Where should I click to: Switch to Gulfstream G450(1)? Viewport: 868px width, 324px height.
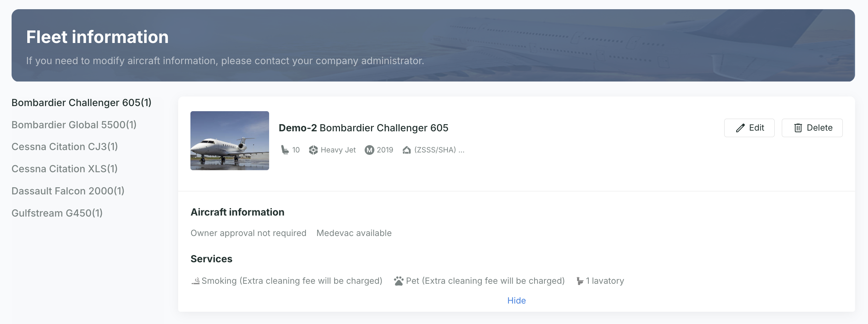(57, 213)
